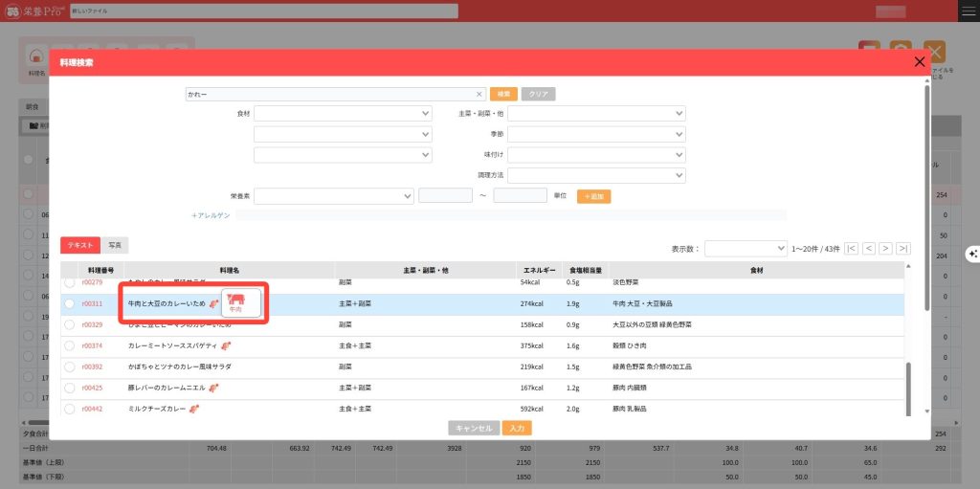Image resolution: width=980 pixels, height=489 pixels.
Task: Jump to the last results page
Action: [902, 248]
